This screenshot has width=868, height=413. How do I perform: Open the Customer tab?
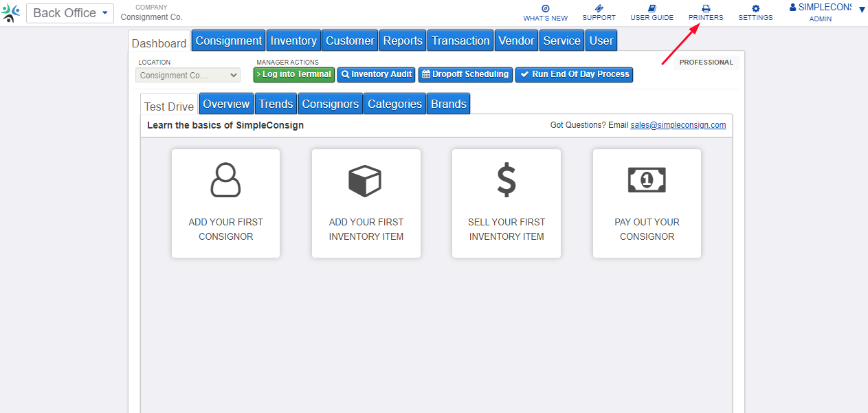click(350, 41)
